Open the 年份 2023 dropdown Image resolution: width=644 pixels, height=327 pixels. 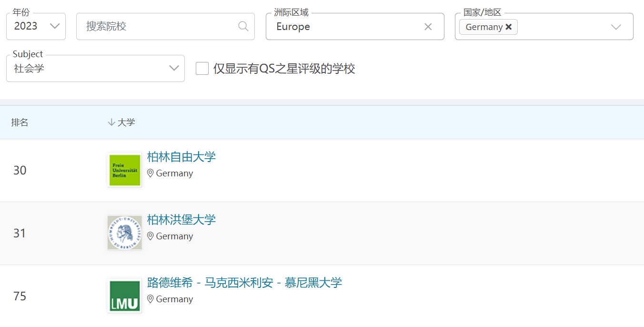36,26
